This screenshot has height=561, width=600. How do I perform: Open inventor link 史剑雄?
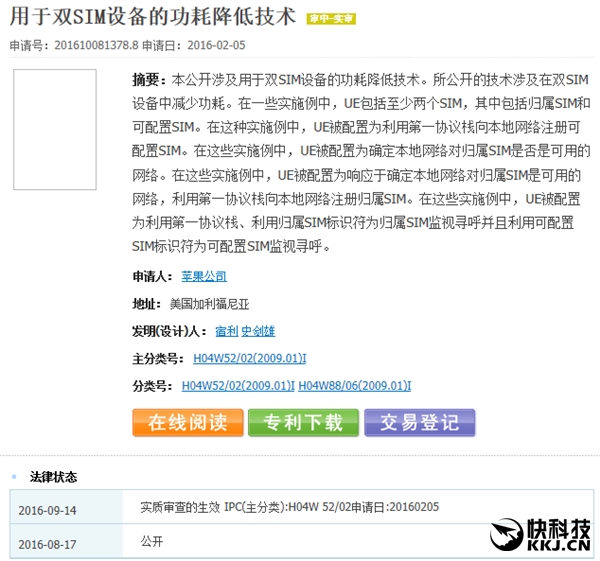(258, 331)
